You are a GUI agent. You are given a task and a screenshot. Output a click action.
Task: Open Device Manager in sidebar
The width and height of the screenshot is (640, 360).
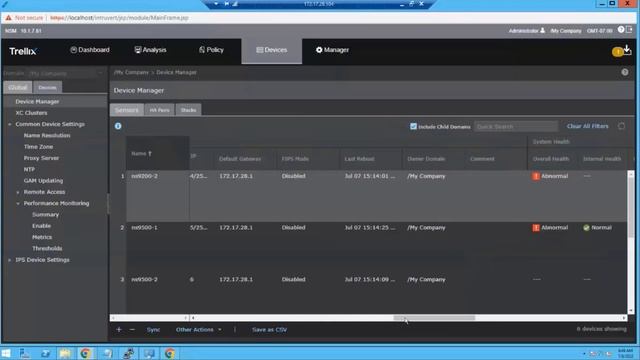[37, 101]
